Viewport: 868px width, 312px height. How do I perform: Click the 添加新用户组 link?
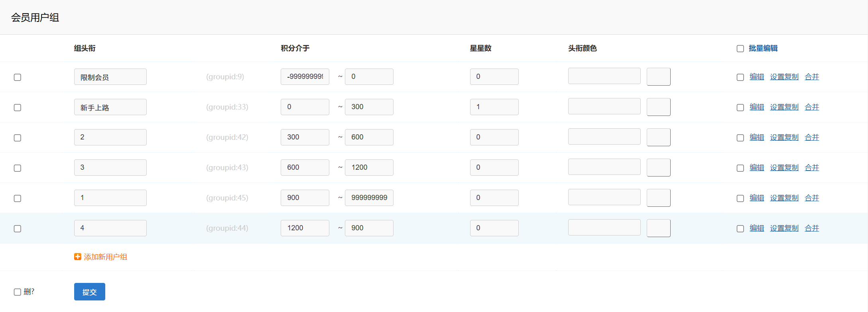coord(105,257)
